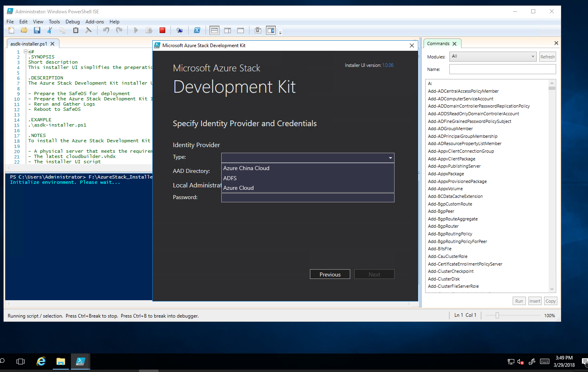Screen dimensions: 588x372
Task: Paste from clipboard toolbar icon
Action: coord(75,30)
